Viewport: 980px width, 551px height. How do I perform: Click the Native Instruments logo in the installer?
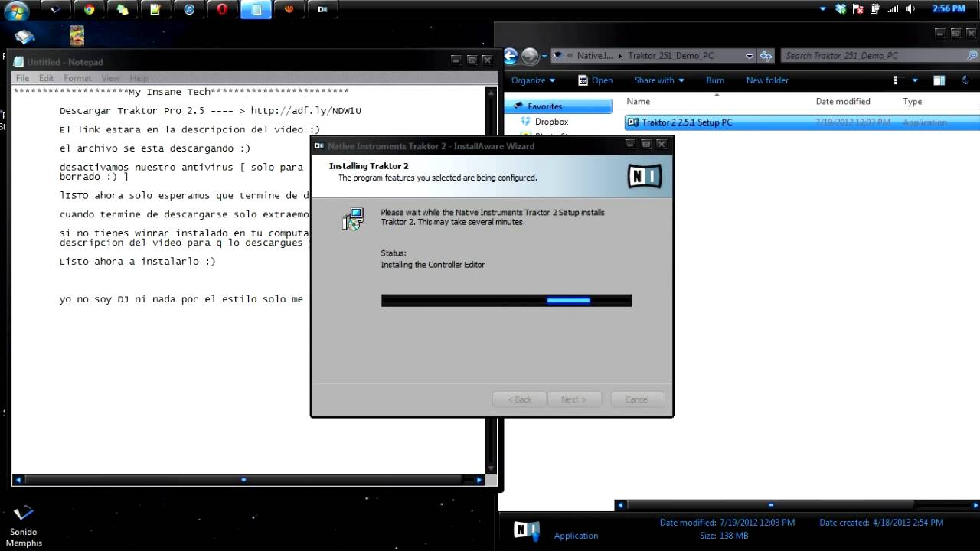coord(645,176)
